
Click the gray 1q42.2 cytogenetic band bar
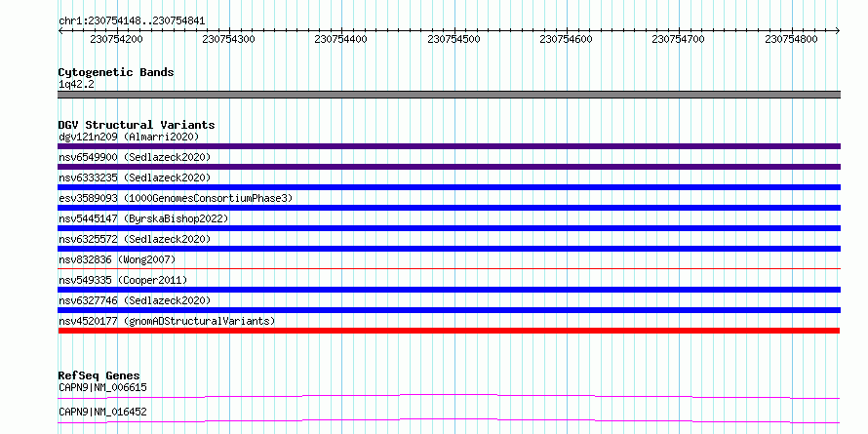(449, 95)
